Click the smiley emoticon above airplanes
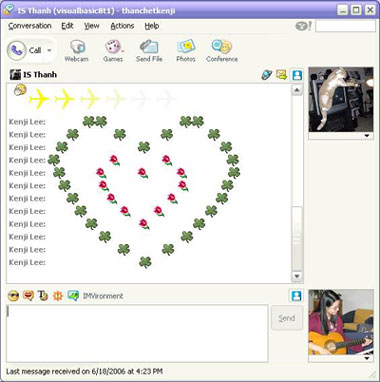Screen dimensions: 380x382 click(x=20, y=89)
